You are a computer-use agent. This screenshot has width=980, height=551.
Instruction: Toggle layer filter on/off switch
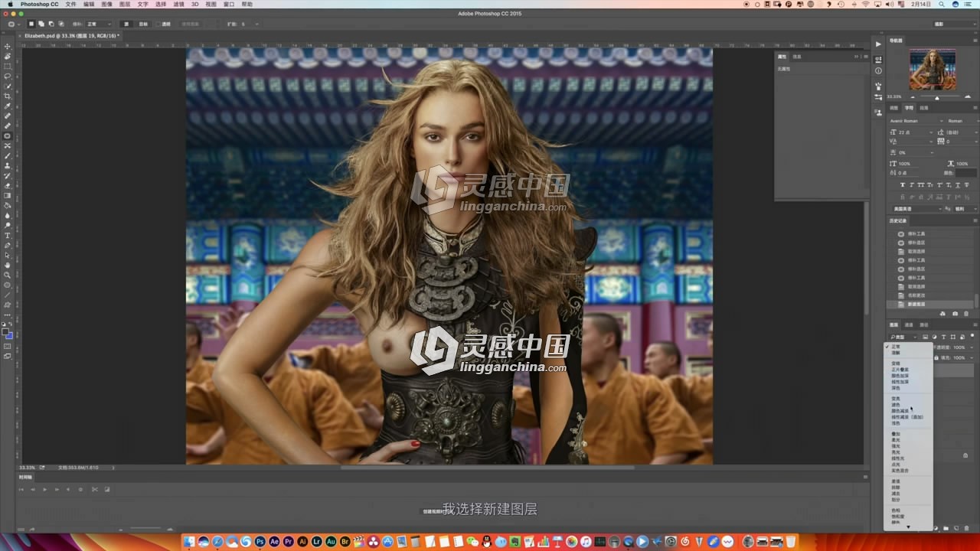[x=974, y=335]
